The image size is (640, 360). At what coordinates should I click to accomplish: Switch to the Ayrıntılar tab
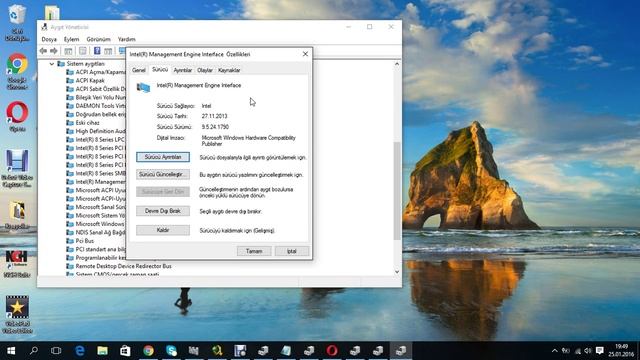[182, 70]
